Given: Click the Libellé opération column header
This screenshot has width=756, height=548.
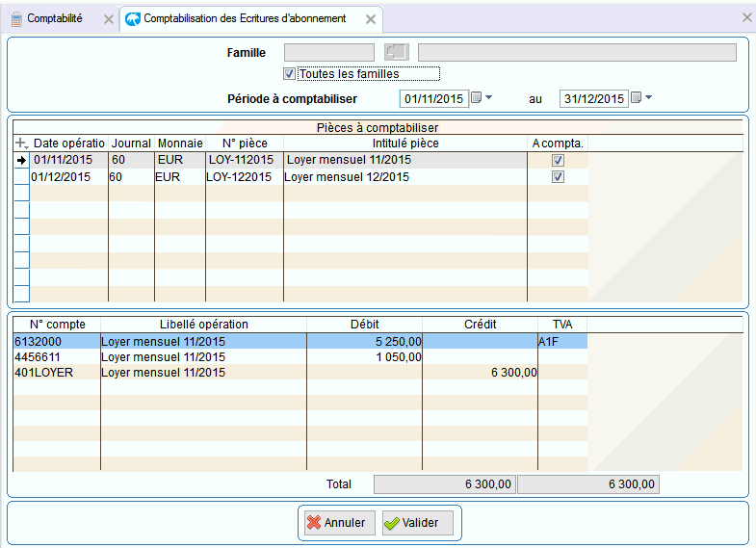Looking at the screenshot, I should point(204,325).
